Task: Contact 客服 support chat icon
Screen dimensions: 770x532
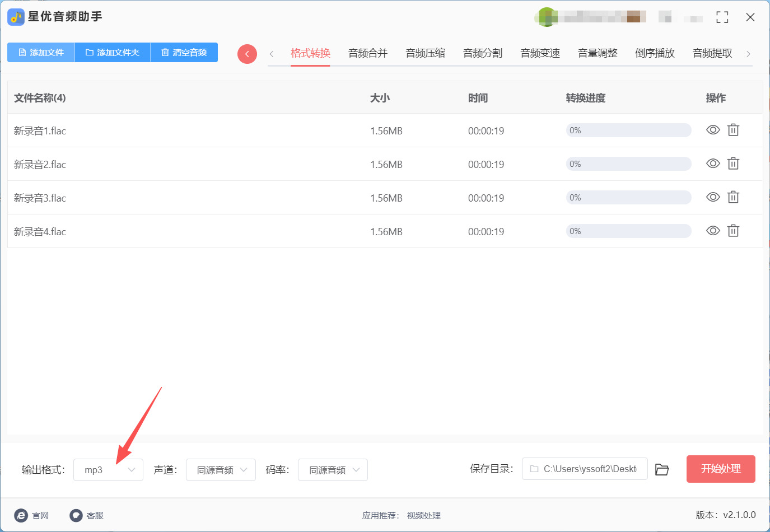Action: [x=76, y=515]
